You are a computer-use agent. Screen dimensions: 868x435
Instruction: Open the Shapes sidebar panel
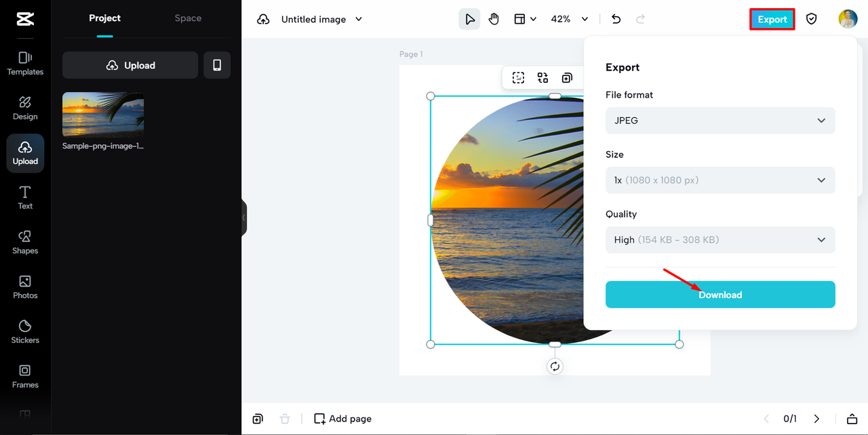pos(25,243)
